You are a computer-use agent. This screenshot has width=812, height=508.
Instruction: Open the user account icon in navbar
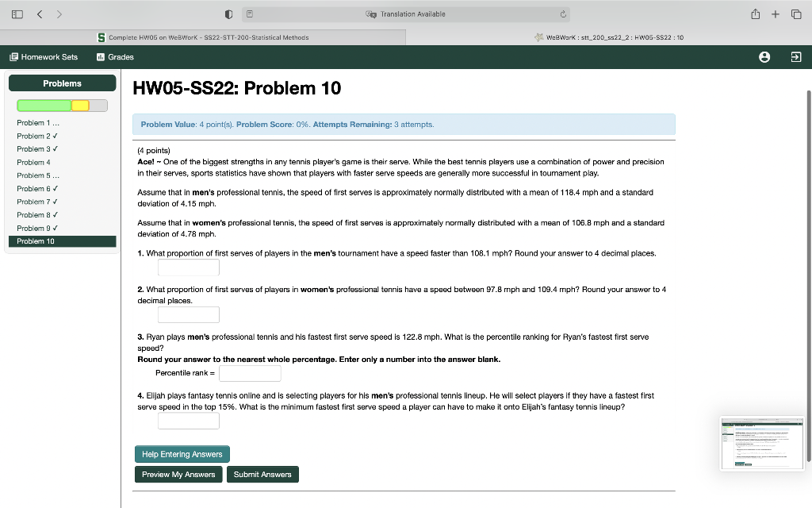click(x=763, y=56)
